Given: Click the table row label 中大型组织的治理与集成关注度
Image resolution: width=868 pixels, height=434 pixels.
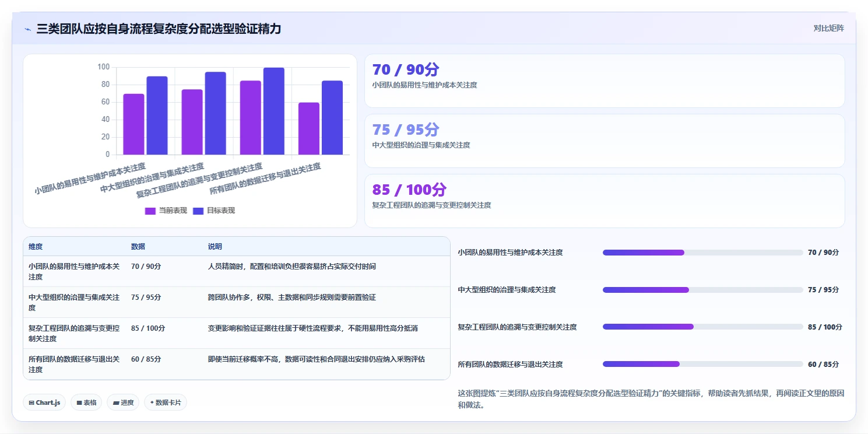Looking at the screenshot, I should coord(74,303).
